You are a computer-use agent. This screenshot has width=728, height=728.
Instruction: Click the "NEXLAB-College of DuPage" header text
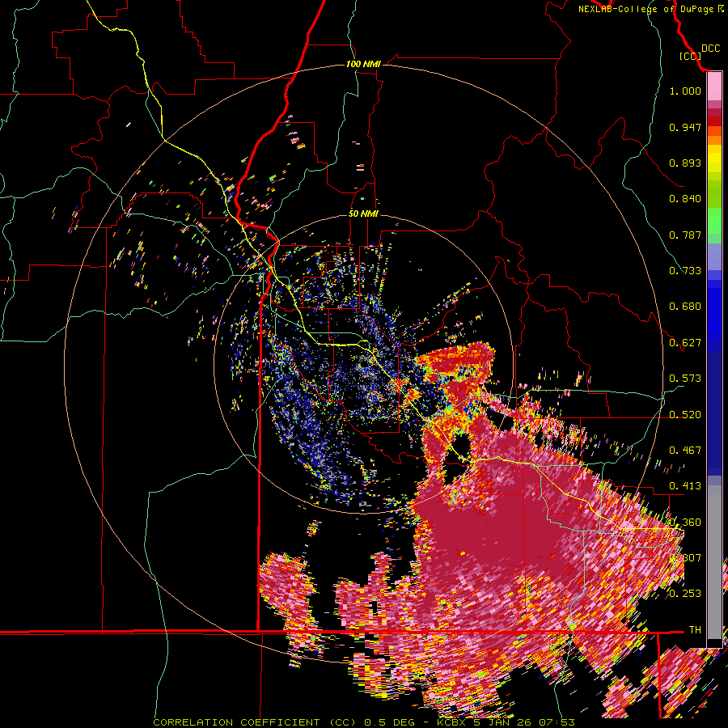645,9
